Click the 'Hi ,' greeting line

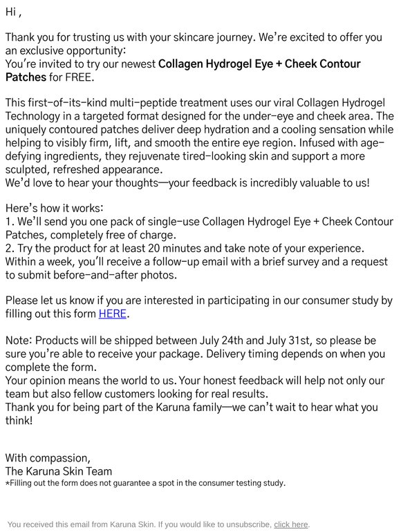coord(14,12)
